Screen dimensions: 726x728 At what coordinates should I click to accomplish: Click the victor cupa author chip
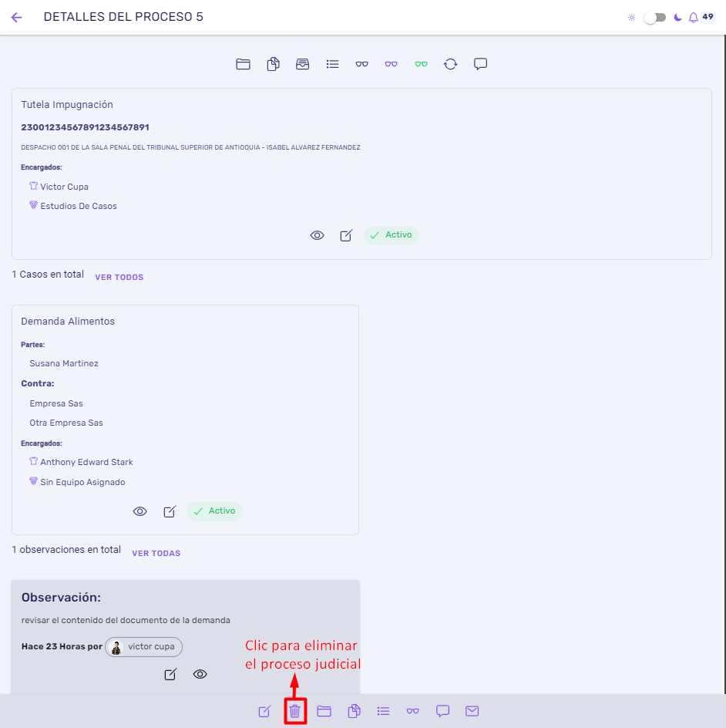pos(144,647)
